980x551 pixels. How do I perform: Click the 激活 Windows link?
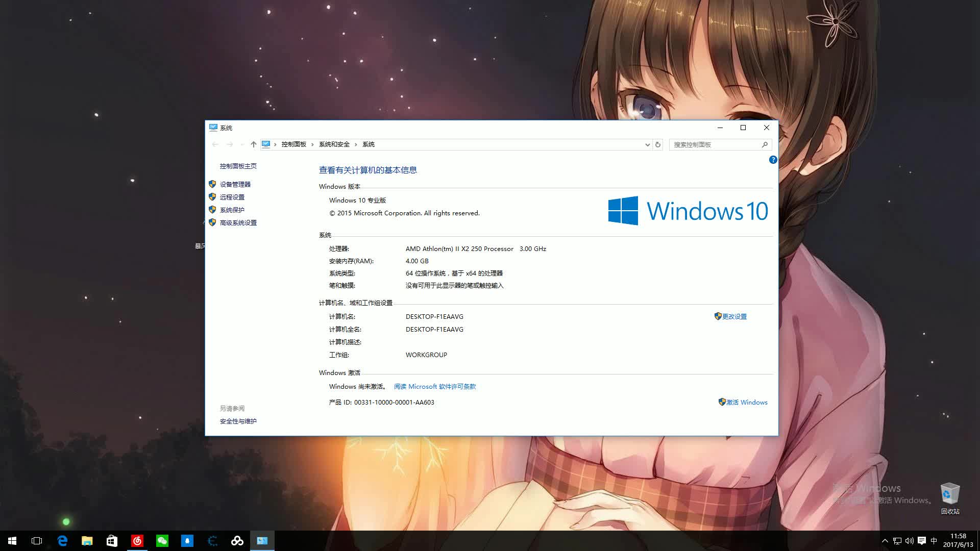click(x=746, y=402)
